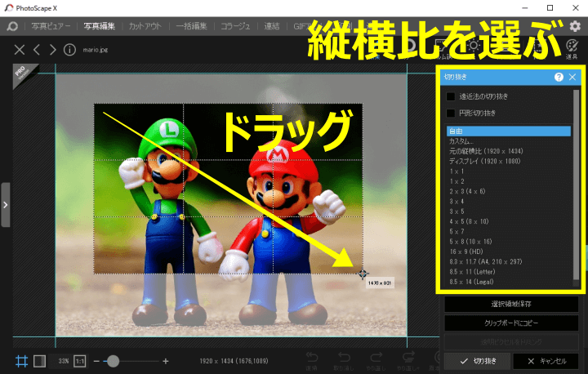Image resolution: width=588 pixels, height=374 pixels.
Task: Switch to the 一括編集 tab
Action: (191, 26)
